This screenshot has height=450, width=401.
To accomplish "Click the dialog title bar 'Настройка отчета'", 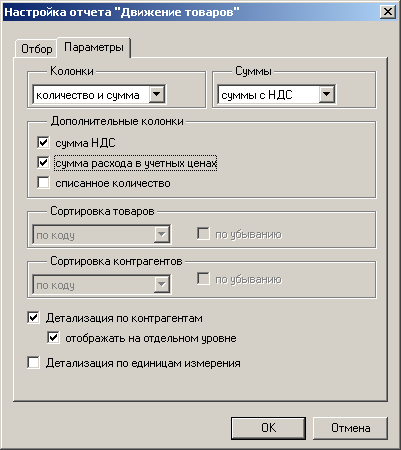I will [x=122, y=12].
